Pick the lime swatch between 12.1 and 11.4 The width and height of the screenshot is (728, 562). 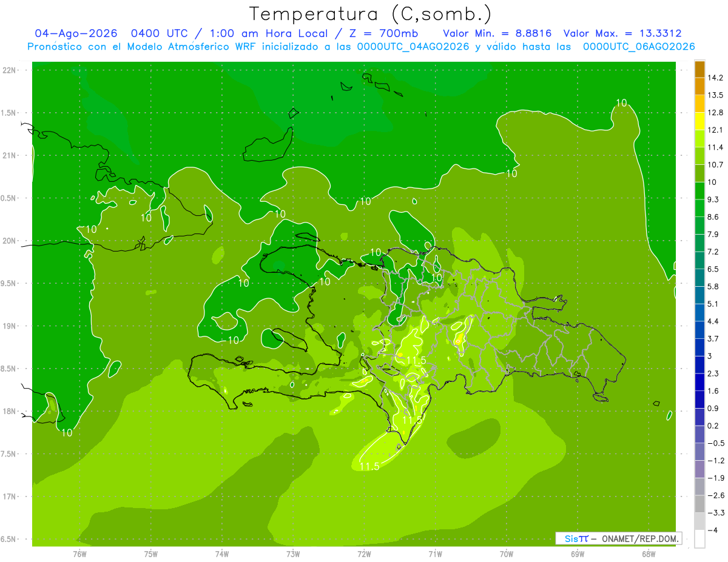699,138
